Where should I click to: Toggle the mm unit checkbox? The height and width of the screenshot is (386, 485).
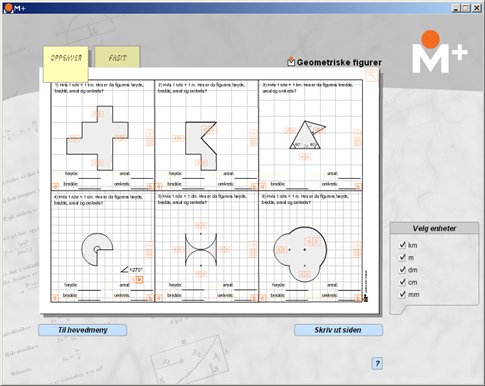click(x=402, y=294)
